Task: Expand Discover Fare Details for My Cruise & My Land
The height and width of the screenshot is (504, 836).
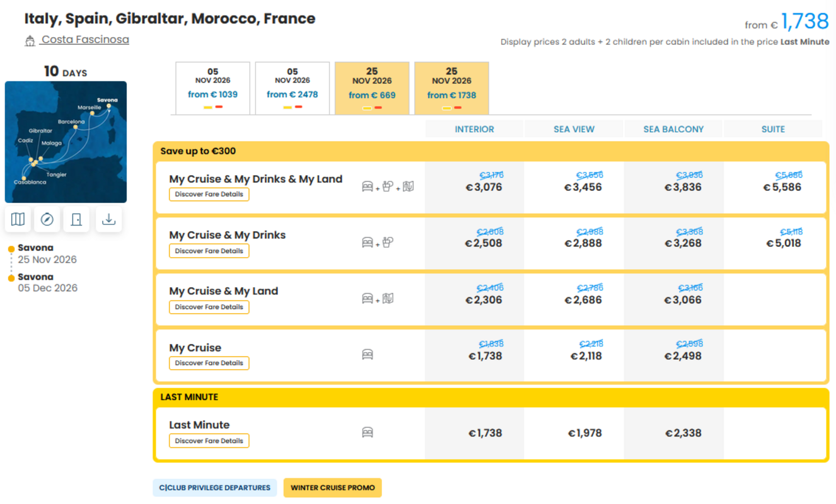Action: (x=209, y=307)
